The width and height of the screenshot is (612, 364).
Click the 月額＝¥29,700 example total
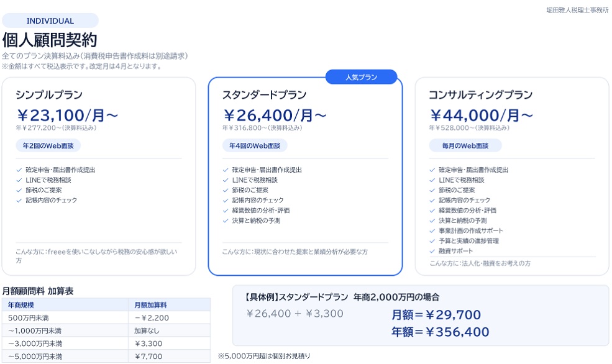coord(436,314)
